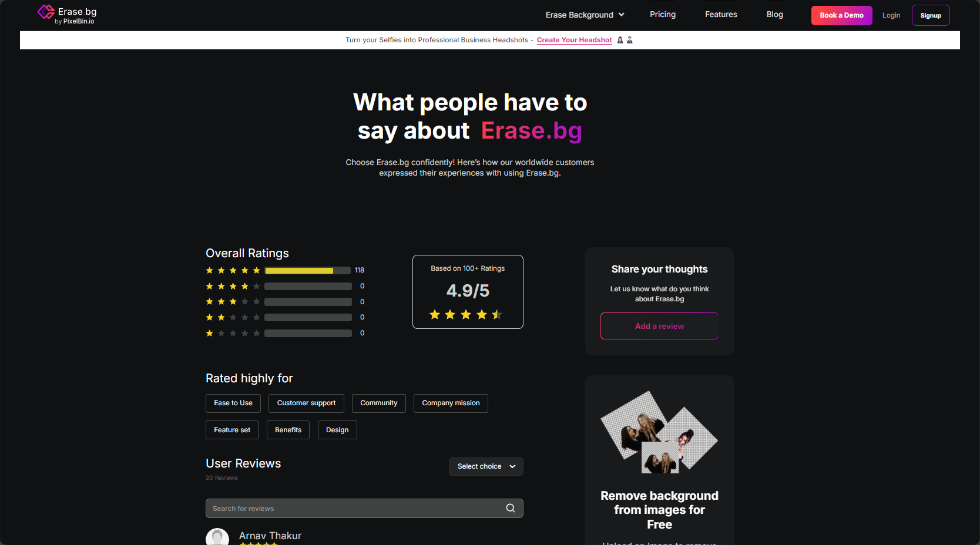Click the Book a Demo button
980x545 pixels.
pyautogui.click(x=841, y=15)
